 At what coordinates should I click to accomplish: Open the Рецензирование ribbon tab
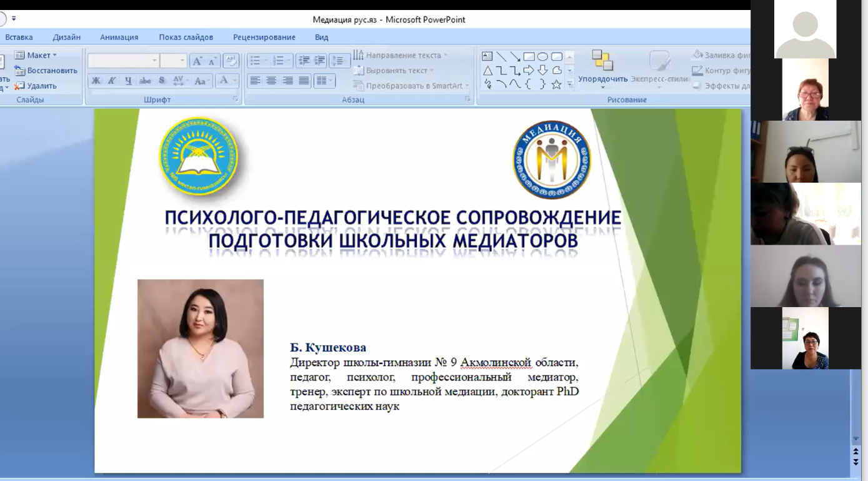pos(264,37)
